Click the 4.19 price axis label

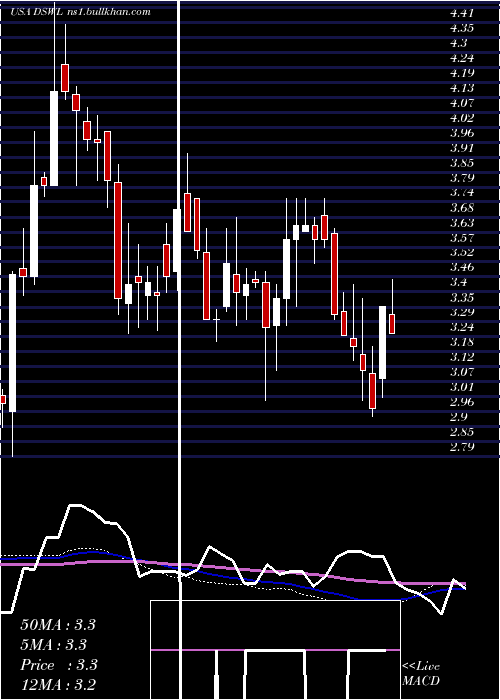(x=462, y=73)
